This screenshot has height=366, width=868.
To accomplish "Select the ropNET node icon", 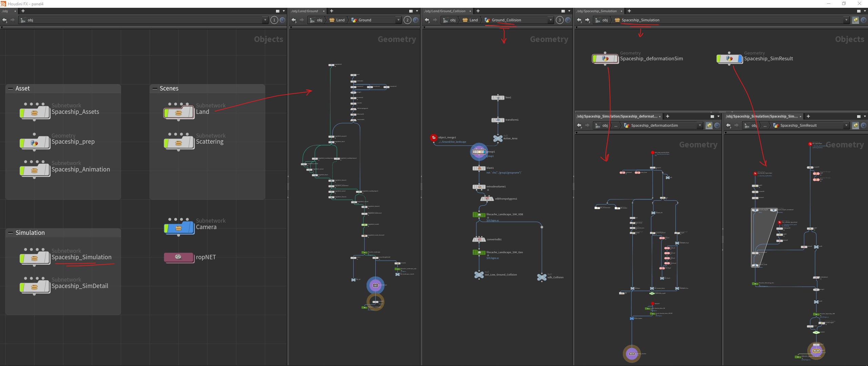I will (x=179, y=257).
